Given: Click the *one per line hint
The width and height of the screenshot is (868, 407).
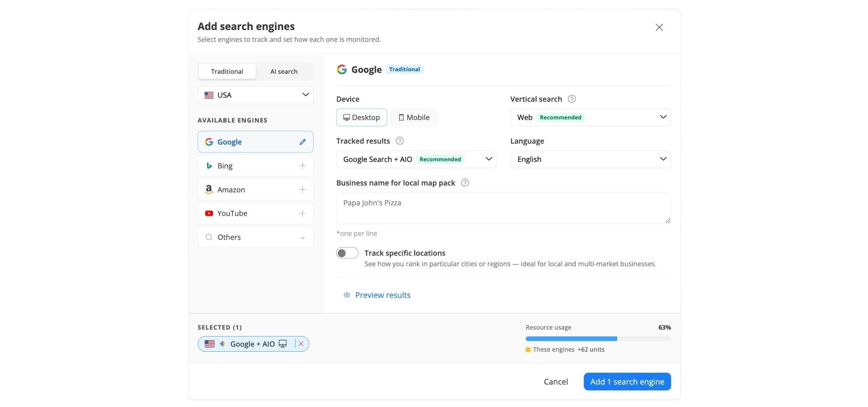Looking at the screenshot, I should click(x=357, y=234).
